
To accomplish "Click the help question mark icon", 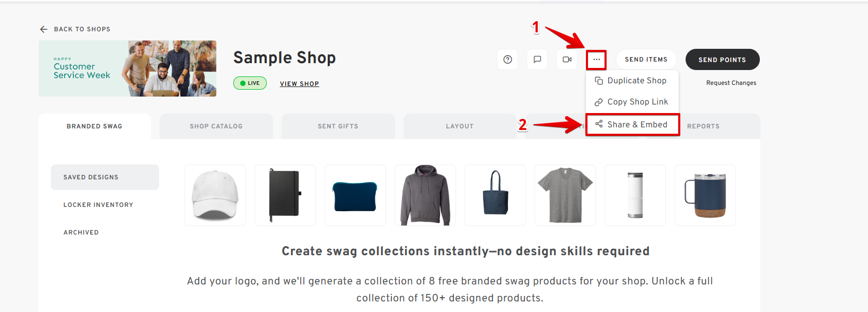I will (507, 59).
